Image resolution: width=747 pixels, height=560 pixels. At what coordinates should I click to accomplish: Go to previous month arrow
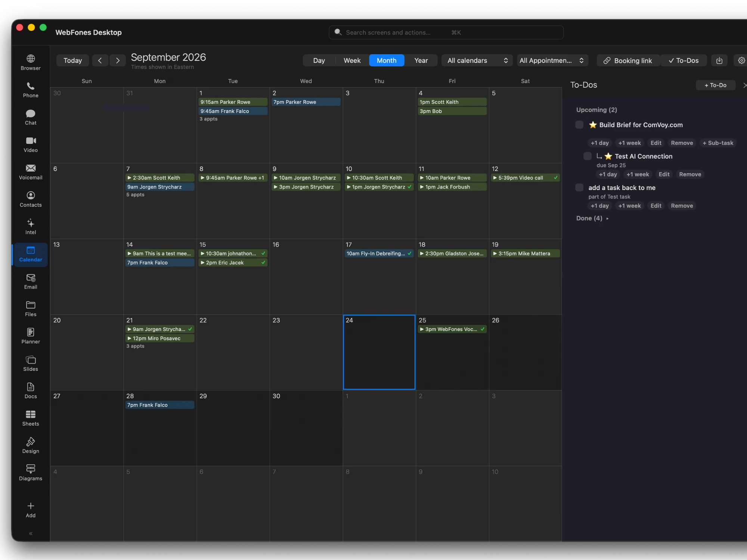click(x=100, y=60)
